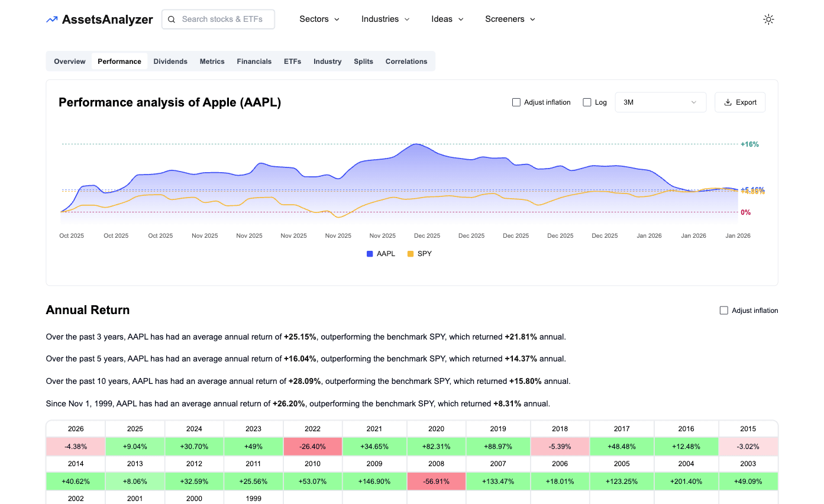Toggle light/dark theme with the sun icon

tap(768, 19)
